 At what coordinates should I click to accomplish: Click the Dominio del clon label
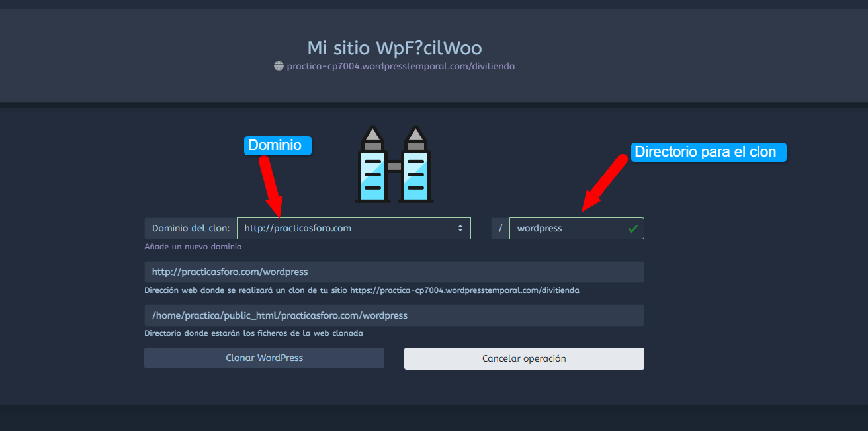[191, 228]
